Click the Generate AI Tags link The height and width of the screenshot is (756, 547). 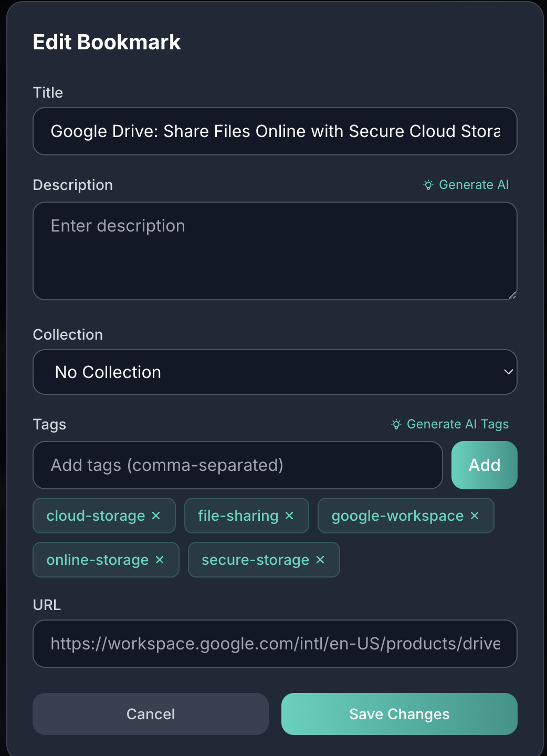click(x=458, y=424)
